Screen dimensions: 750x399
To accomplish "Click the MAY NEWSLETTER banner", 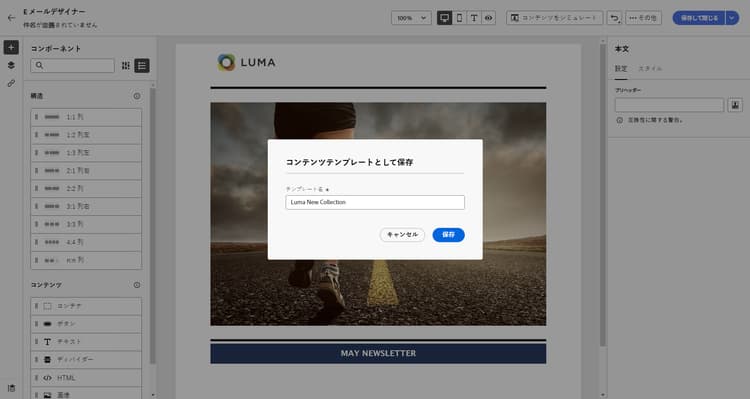I will (x=378, y=354).
